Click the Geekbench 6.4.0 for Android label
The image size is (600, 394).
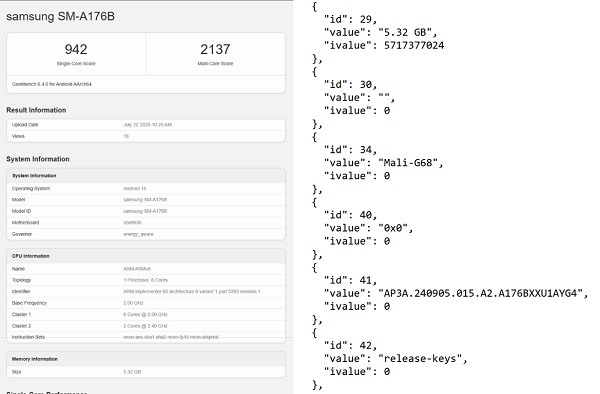click(x=52, y=84)
